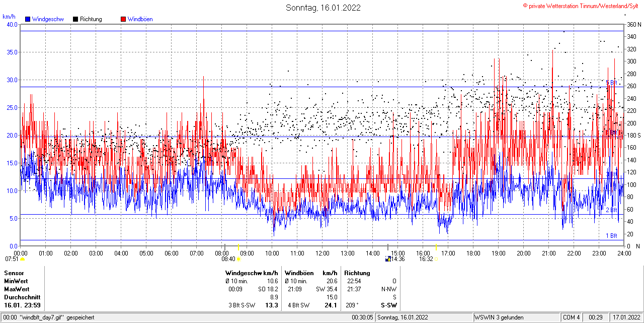Click the 06:00 time axis label
The height and width of the screenshot is (323, 644).
[172, 253]
